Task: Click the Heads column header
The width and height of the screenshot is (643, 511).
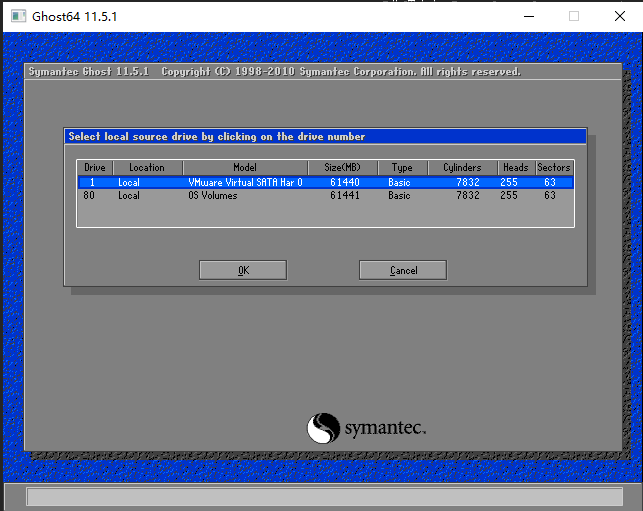Action: [x=515, y=168]
